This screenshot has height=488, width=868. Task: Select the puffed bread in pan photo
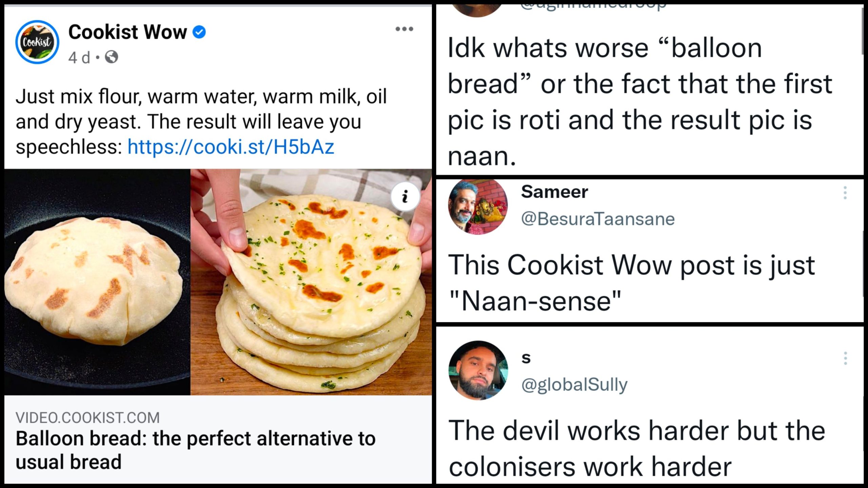point(97,281)
